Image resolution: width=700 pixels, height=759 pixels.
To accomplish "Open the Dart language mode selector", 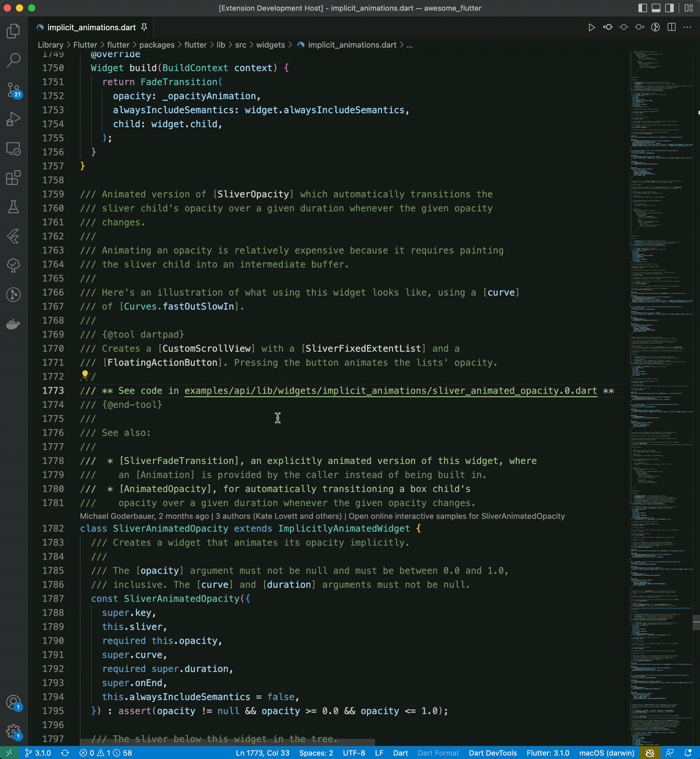I will pos(400,753).
